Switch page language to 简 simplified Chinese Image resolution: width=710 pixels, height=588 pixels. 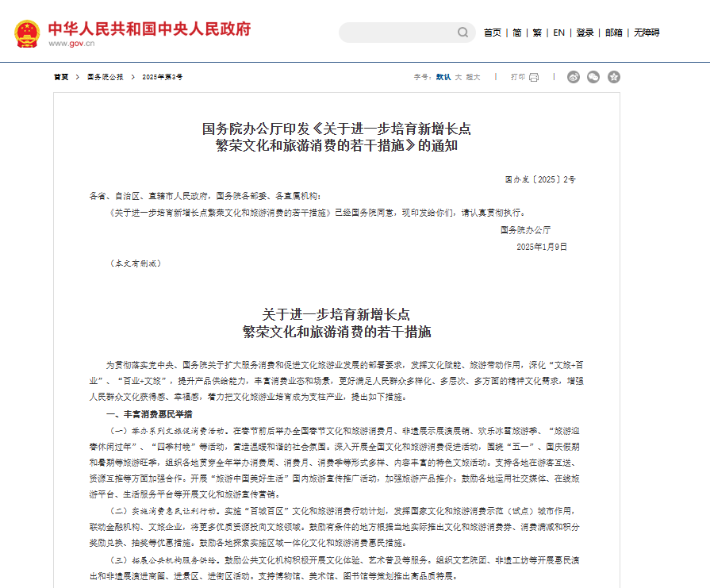[516, 33]
